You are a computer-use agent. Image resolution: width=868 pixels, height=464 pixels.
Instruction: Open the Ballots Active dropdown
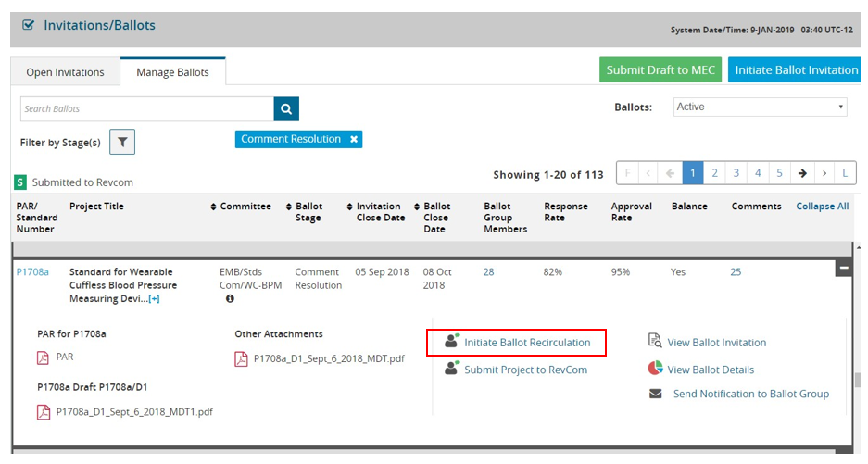760,107
